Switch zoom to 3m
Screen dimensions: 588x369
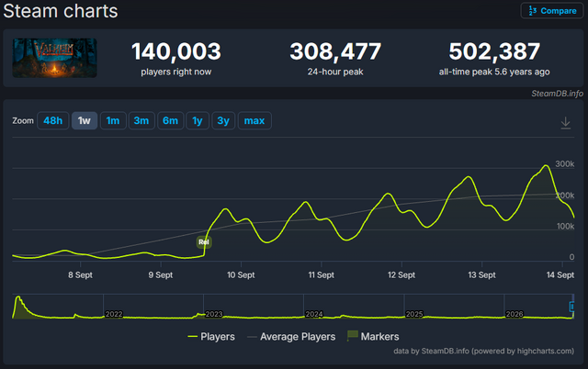click(141, 120)
